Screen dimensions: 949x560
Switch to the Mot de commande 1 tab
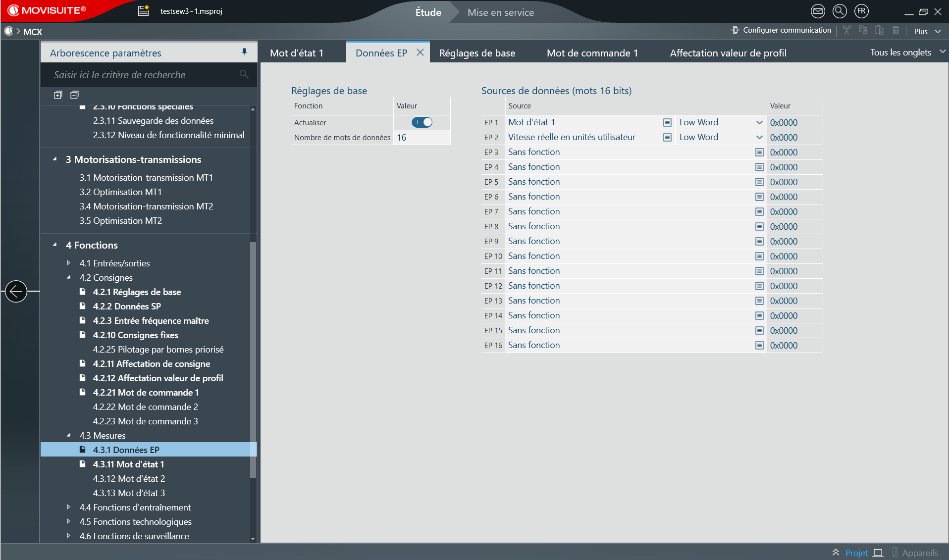pyautogui.click(x=592, y=53)
